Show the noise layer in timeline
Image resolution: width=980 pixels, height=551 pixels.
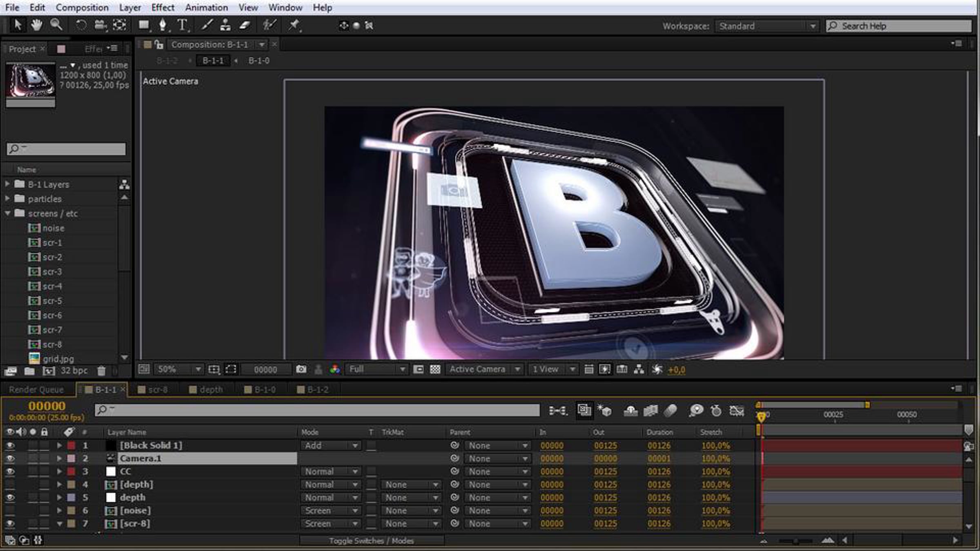(10, 511)
